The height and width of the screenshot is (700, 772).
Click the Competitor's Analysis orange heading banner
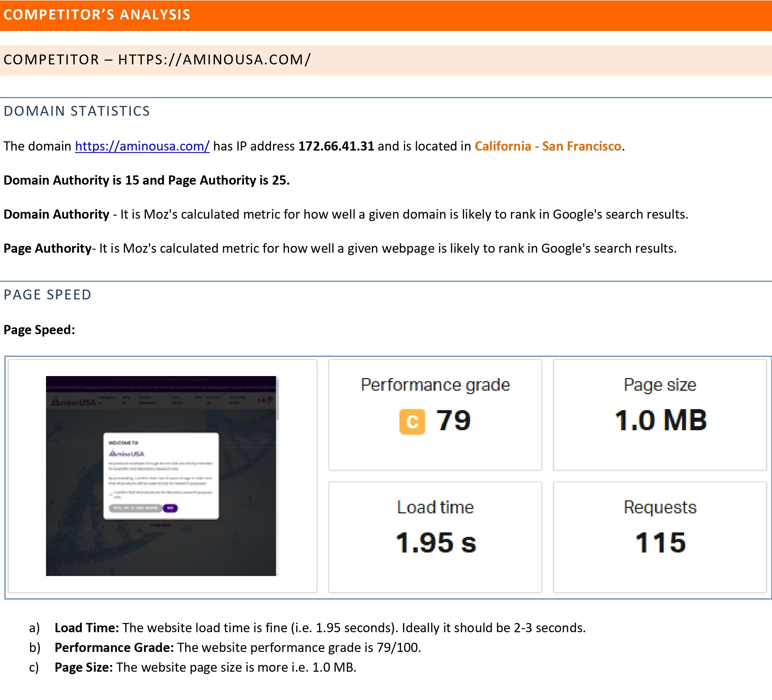click(385, 15)
